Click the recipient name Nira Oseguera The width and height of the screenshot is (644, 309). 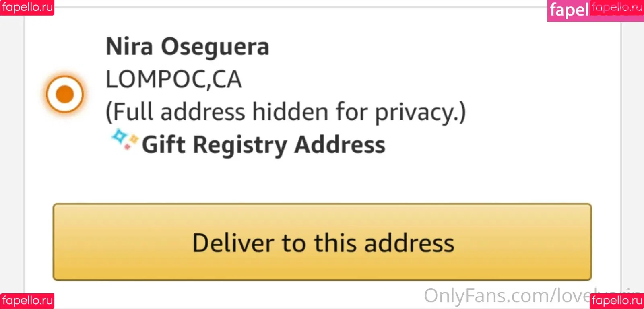tap(187, 47)
